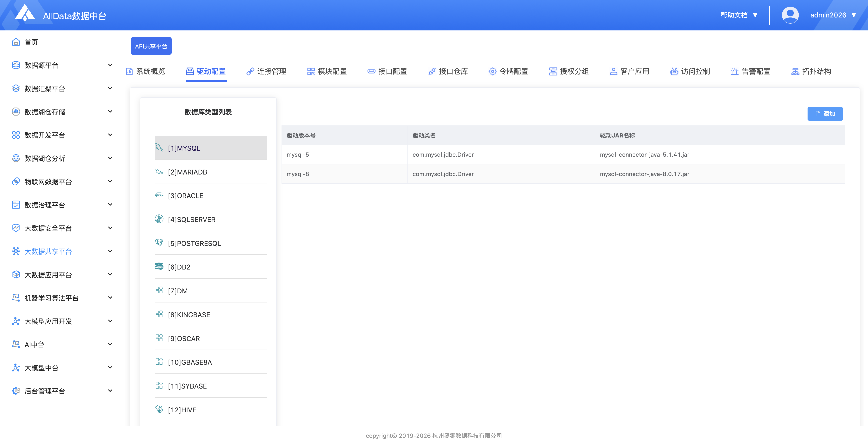Click the 数据湖仓存储 chart icon
The width and height of the screenshot is (868, 444).
pyautogui.click(x=16, y=112)
